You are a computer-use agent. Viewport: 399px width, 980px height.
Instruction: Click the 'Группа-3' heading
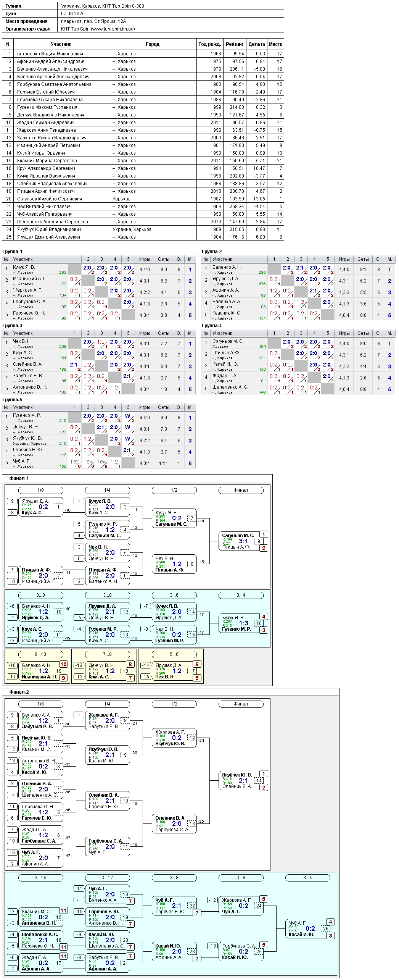pos(12,326)
